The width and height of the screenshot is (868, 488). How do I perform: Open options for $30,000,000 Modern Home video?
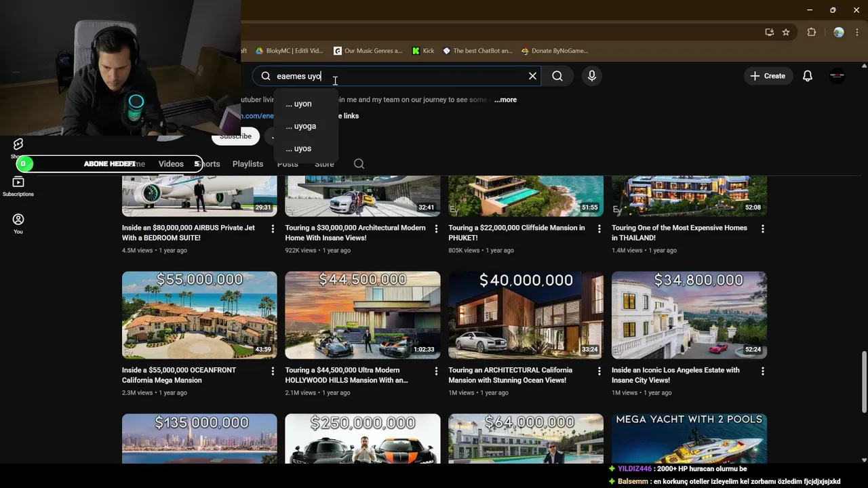(x=436, y=229)
